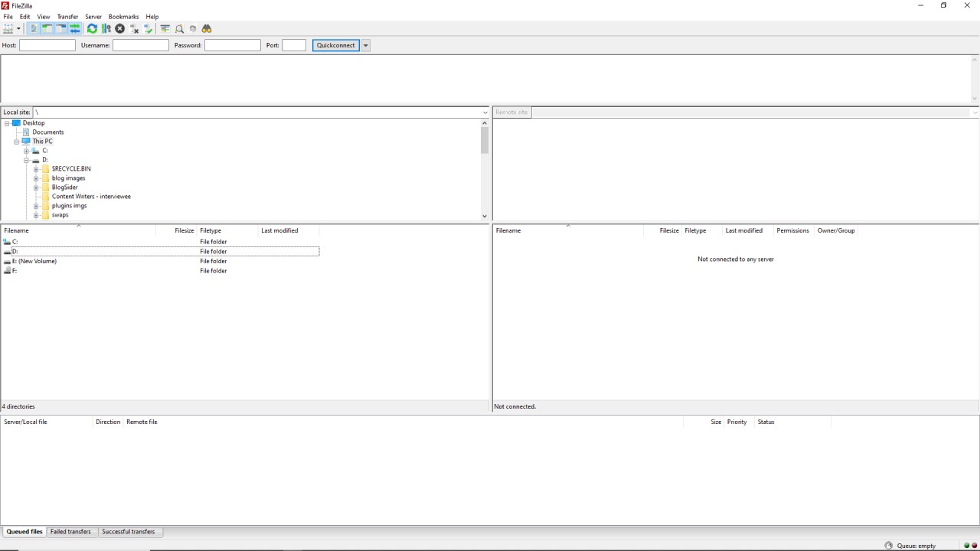Open the Quickconnect history dropdown arrow
The image size is (980, 551).
coord(366,45)
